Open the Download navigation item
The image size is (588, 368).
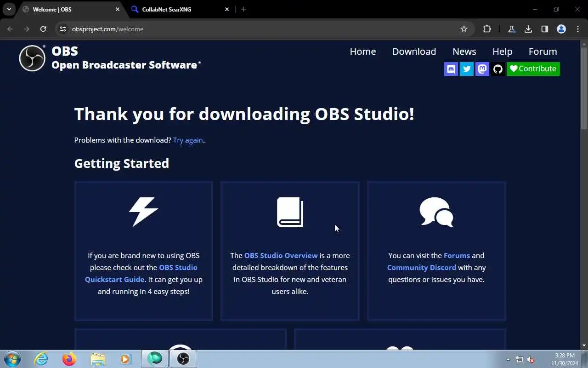tap(414, 52)
